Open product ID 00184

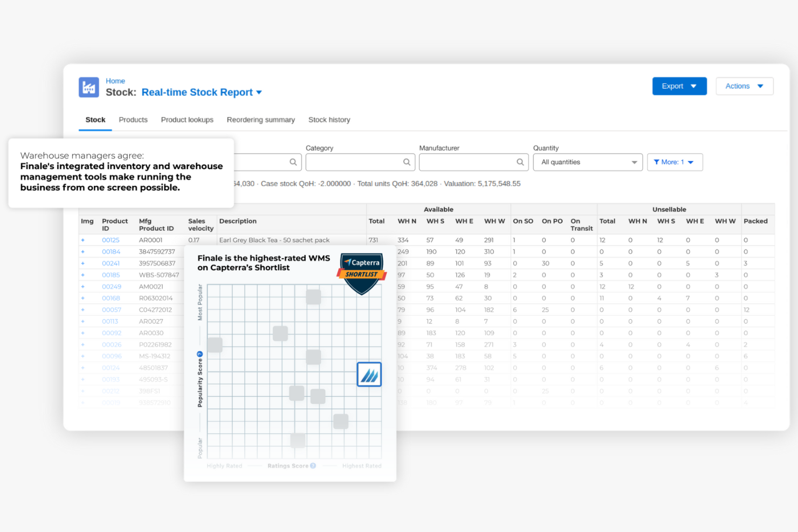111,252
